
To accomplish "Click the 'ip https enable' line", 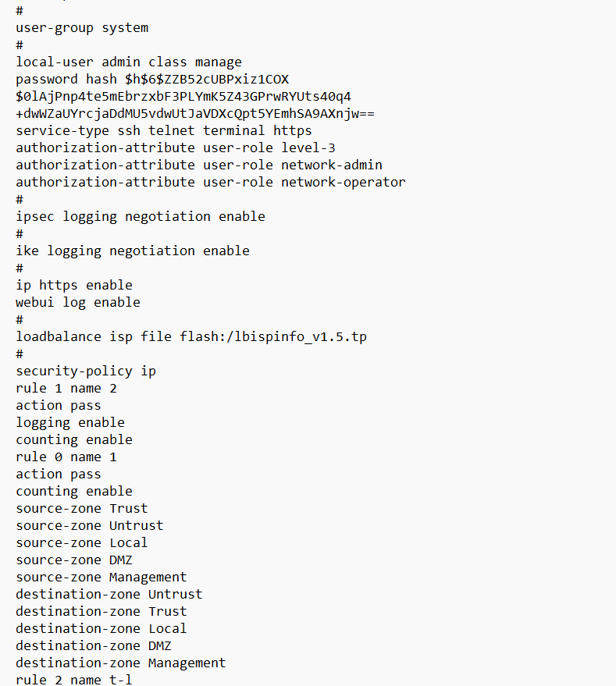I will tap(74, 286).
